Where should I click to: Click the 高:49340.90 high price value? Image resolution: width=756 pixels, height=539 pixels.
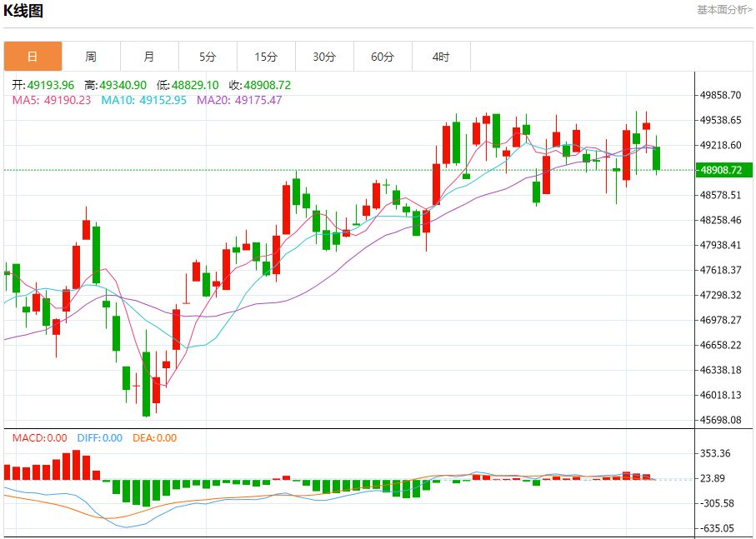[115, 85]
